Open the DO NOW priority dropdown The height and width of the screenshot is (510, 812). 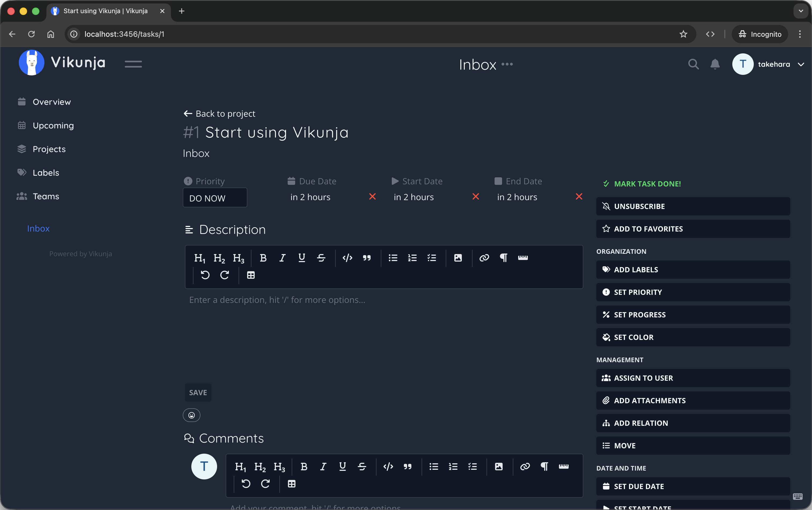point(215,198)
